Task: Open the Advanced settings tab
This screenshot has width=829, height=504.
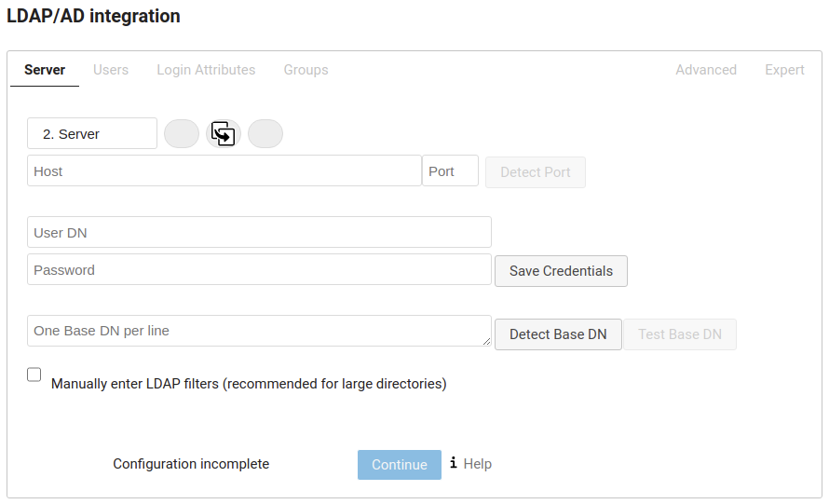Action: click(x=706, y=70)
